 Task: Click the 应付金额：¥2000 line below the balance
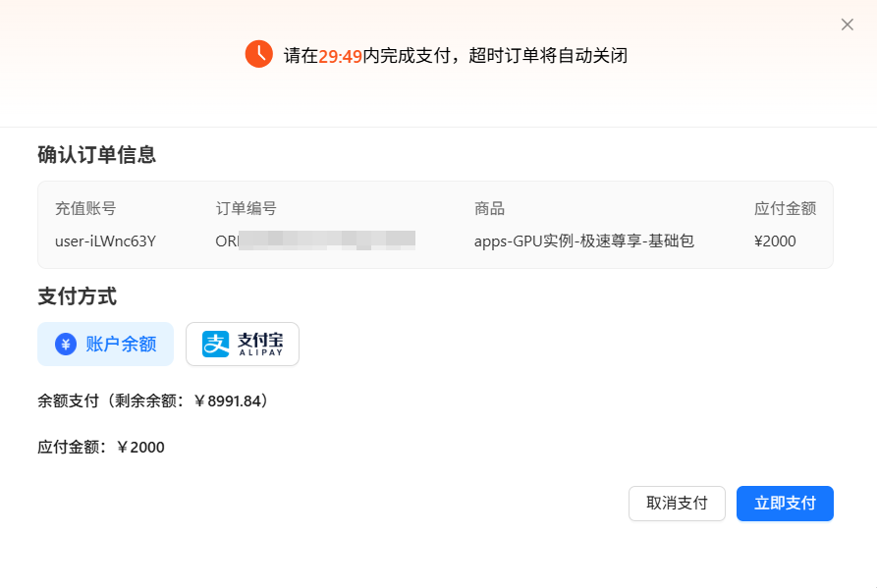[101, 448]
